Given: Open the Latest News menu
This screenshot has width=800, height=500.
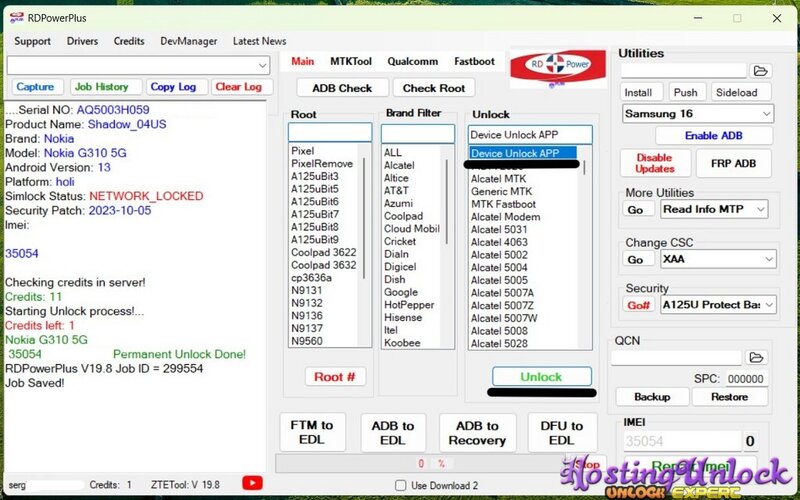Looking at the screenshot, I should pyautogui.click(x=259, y=41).
